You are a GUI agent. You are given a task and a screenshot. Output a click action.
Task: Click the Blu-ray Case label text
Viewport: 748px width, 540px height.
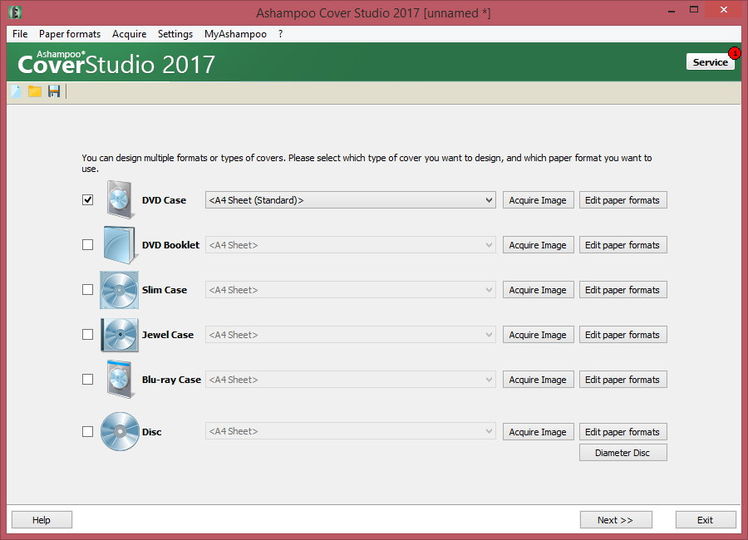click(x=171, y=380)
